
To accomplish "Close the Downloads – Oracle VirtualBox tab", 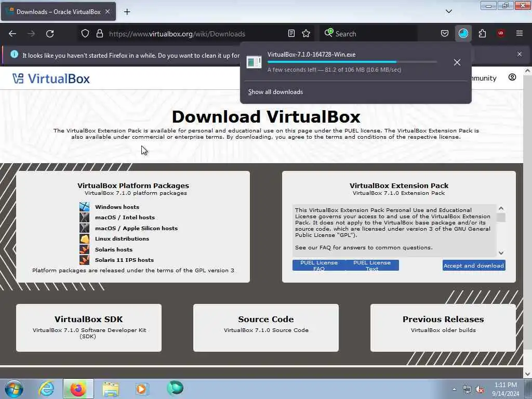I will pyautogui.click(x=108, y=12).
